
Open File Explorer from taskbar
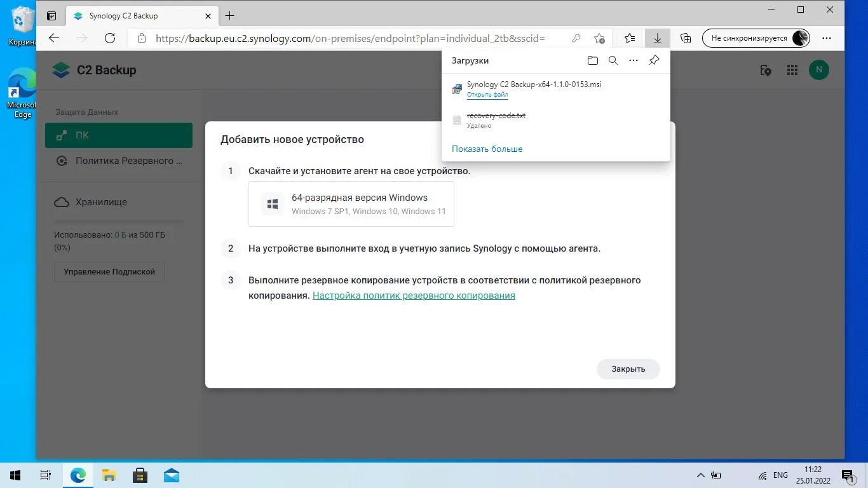click(x=109, y=475)
